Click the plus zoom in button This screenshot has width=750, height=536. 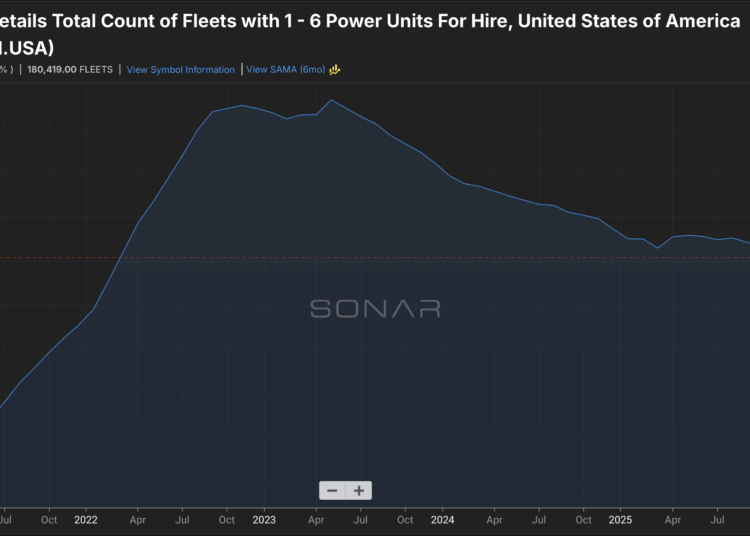pyautogui.click(x=359, y=490)
